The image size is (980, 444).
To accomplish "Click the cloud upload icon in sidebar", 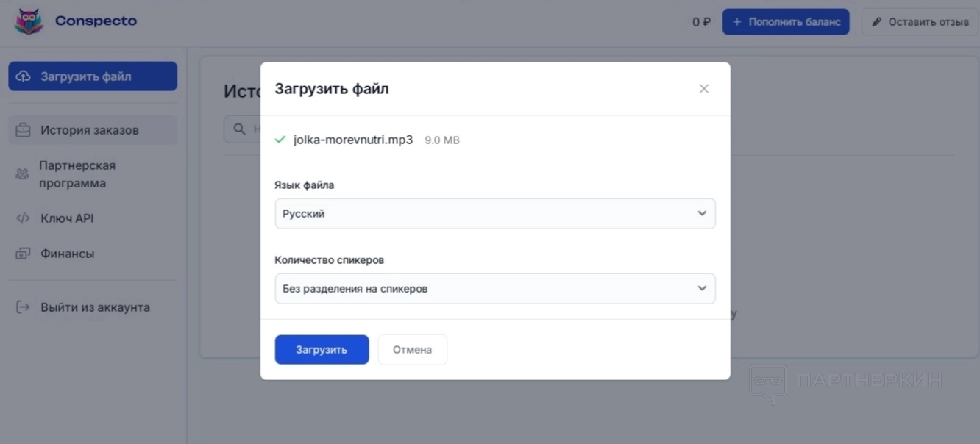I will pos(24,76).
